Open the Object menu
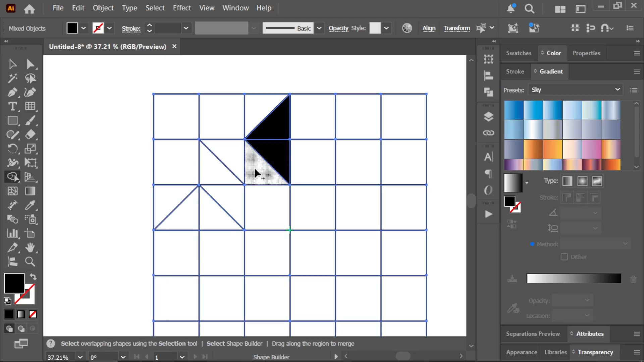Viewport: 644px width, 362px height. point(103,8)
